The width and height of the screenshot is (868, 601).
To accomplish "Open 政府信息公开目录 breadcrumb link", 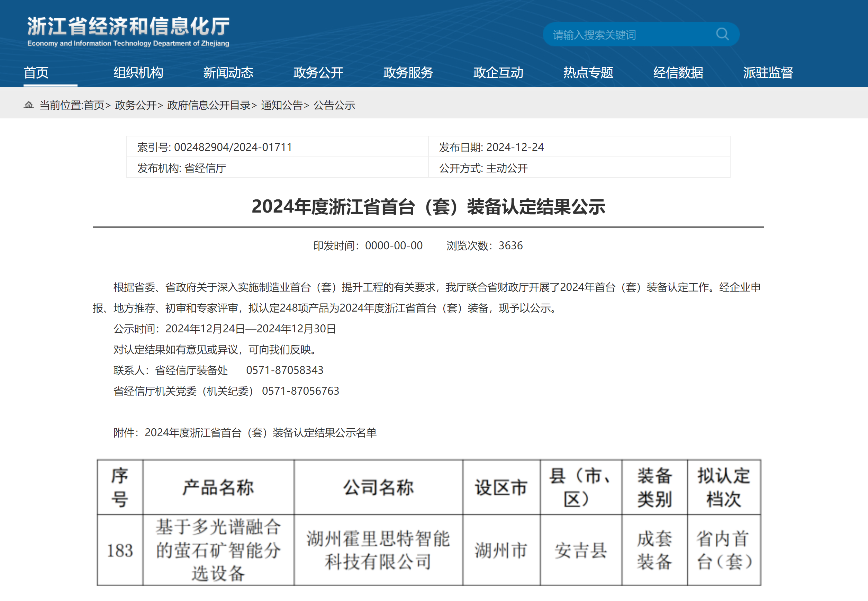I will pos(209,105).
